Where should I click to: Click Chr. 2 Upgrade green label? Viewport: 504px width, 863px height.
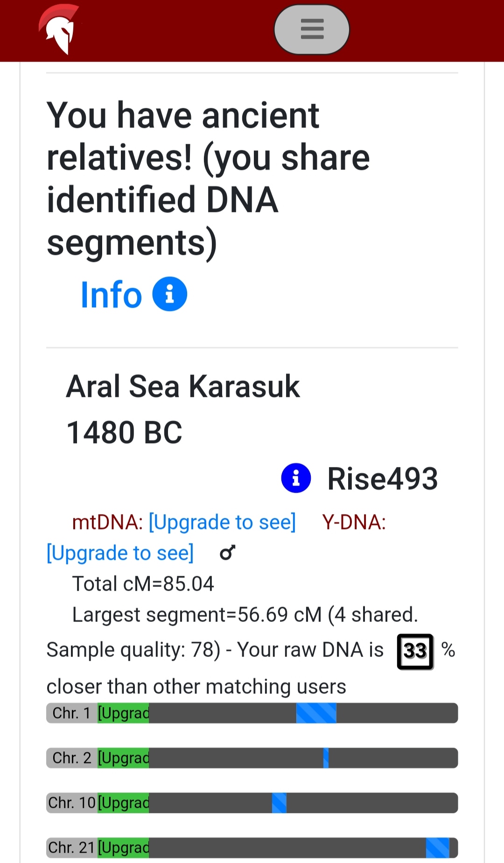point(123,758)
